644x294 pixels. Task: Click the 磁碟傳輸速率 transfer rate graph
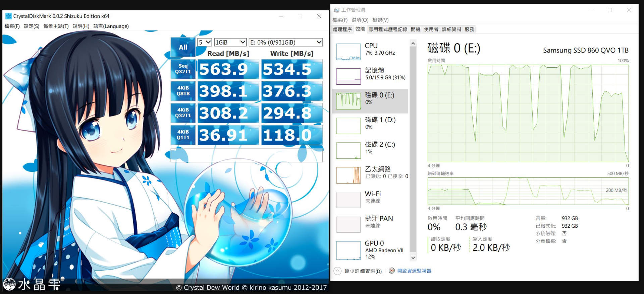click(528, 191)
